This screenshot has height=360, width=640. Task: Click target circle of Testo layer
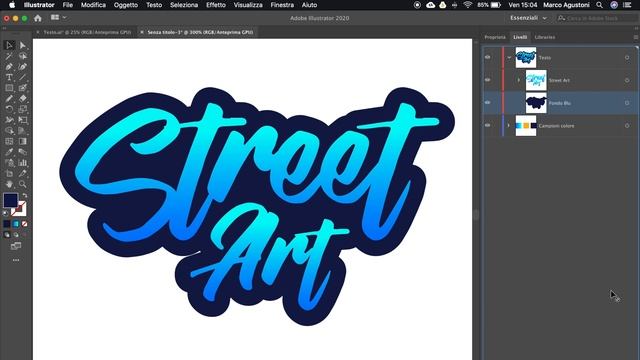coord(627,58)
